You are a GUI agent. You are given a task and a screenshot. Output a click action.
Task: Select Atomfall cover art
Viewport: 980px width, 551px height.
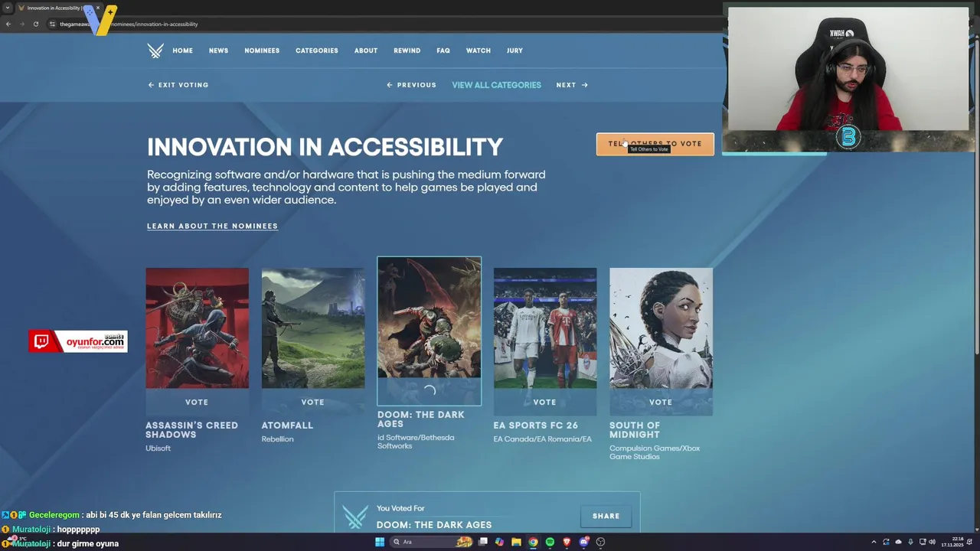click(x=313, y=328)
